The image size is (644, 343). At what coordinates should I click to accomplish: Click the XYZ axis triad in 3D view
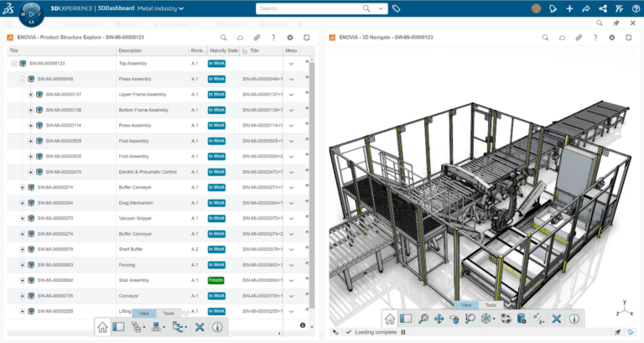625,308
